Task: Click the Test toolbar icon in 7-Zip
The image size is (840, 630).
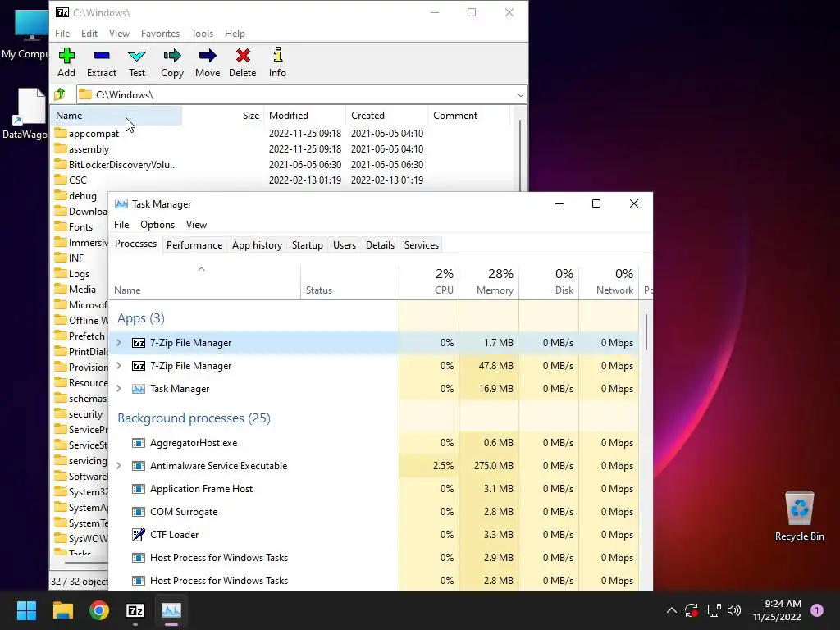Action: coord(137,62)
